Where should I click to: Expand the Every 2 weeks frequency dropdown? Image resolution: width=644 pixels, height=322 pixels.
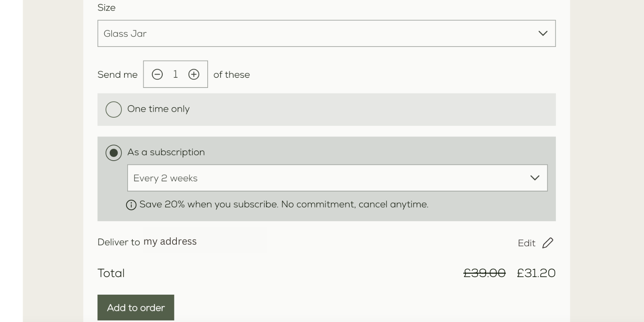tap(338, 178)
